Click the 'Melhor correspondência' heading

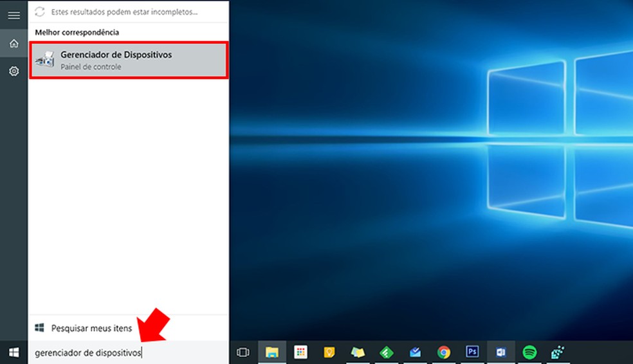(x=77, y=32)
